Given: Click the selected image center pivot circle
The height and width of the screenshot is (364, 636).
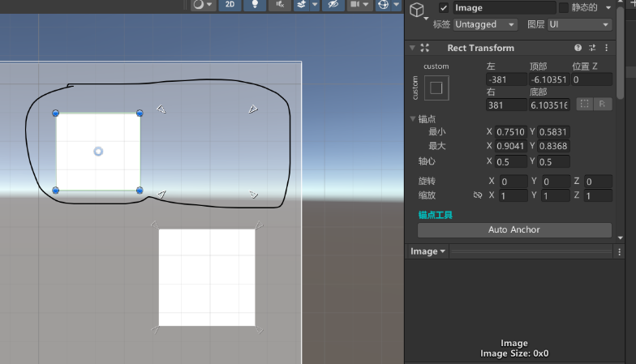Looking at the screenshot, I should [x=98, y=152].
